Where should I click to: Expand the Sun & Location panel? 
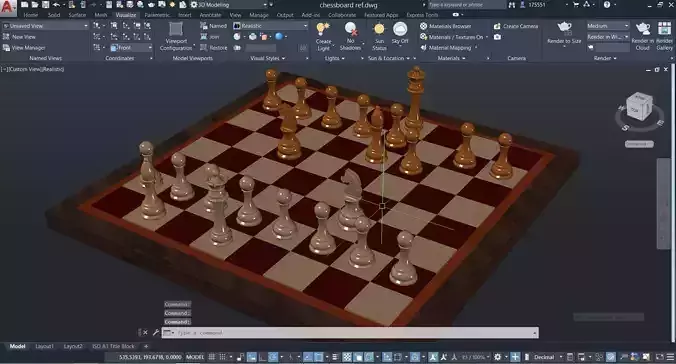click(x=389, y=58)
